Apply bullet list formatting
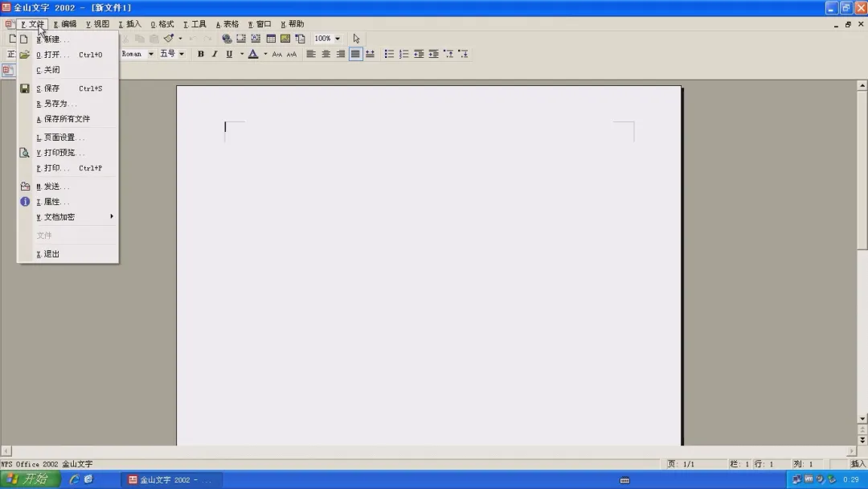This screenshot has height=489, width=868. pyautogui.click(x=389, y=54)
